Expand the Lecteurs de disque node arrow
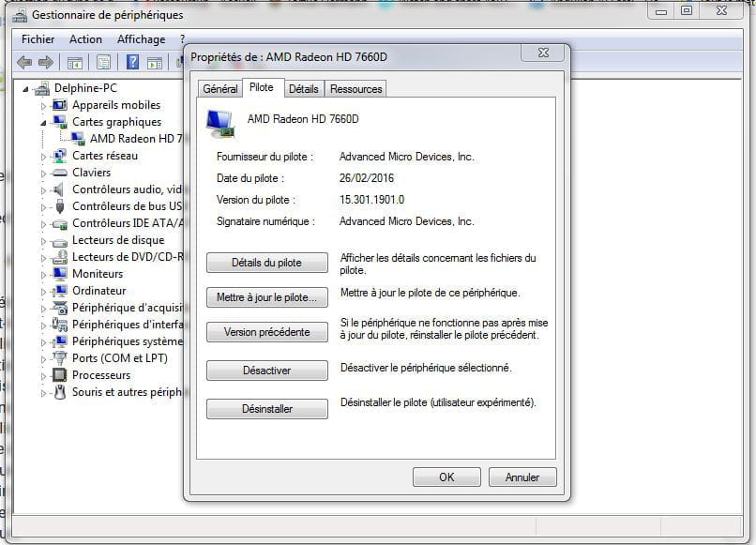756x545 pixels. tap(43, 241)
